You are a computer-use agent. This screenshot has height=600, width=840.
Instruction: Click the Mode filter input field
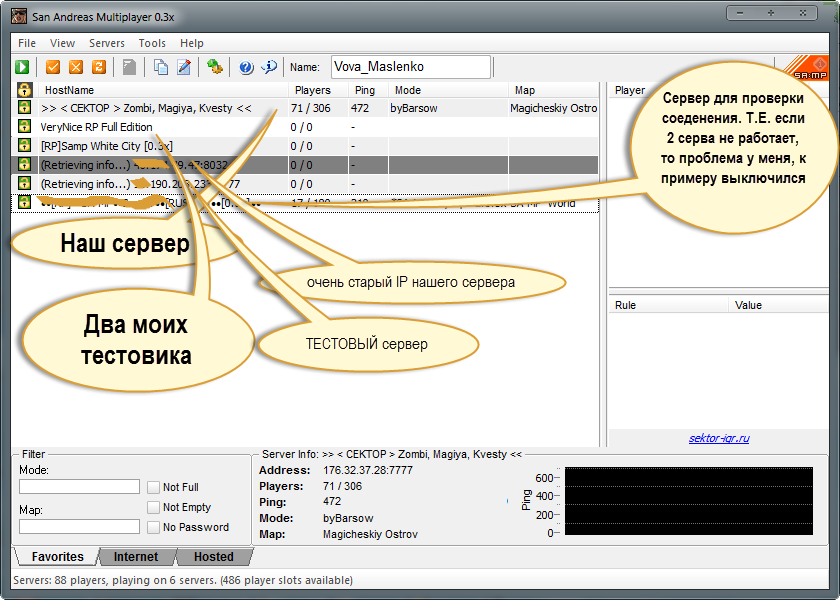[x=79, y=486]
